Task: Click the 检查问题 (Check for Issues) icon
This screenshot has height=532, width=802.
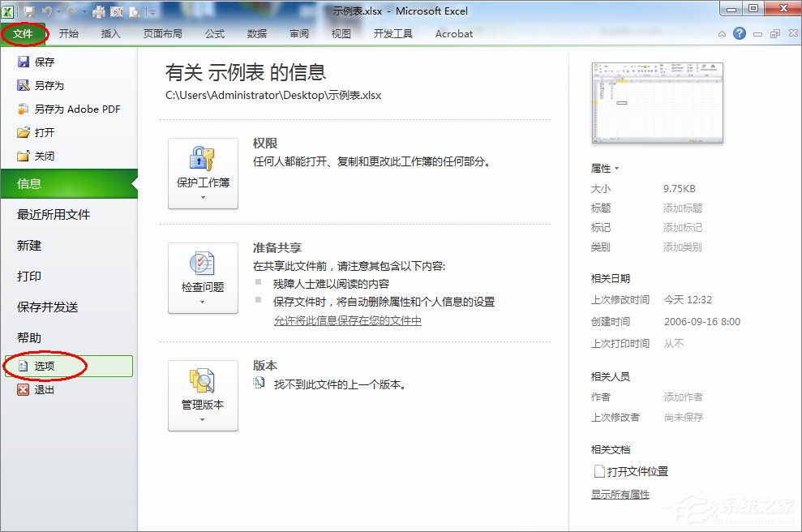Action: click(x=201, y=264)
